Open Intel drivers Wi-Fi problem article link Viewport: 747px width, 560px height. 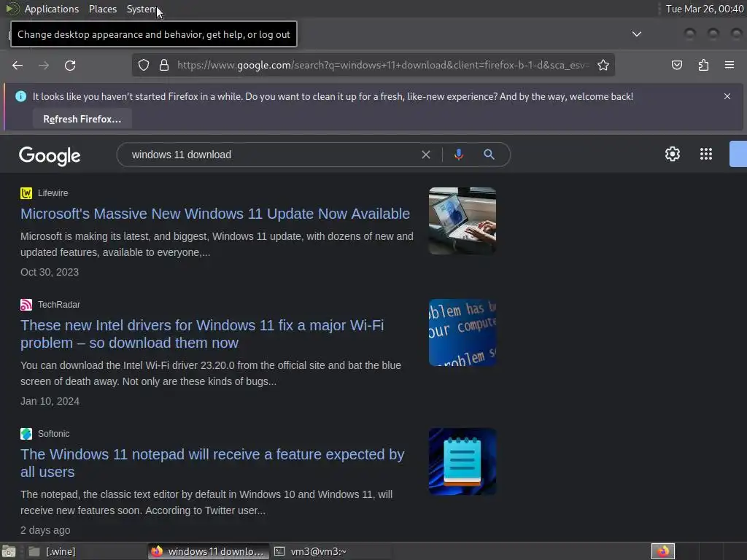pyautogui.click(x=202, y=334)
